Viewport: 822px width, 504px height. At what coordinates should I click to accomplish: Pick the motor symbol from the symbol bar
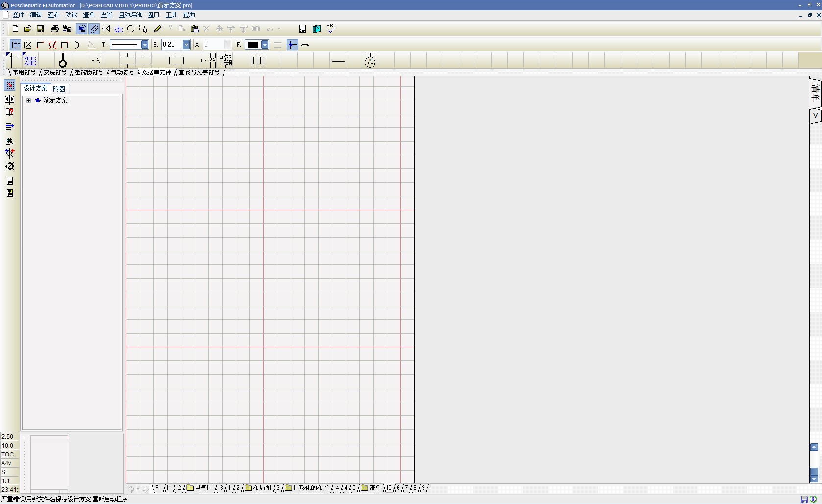(x=370, y=61)
